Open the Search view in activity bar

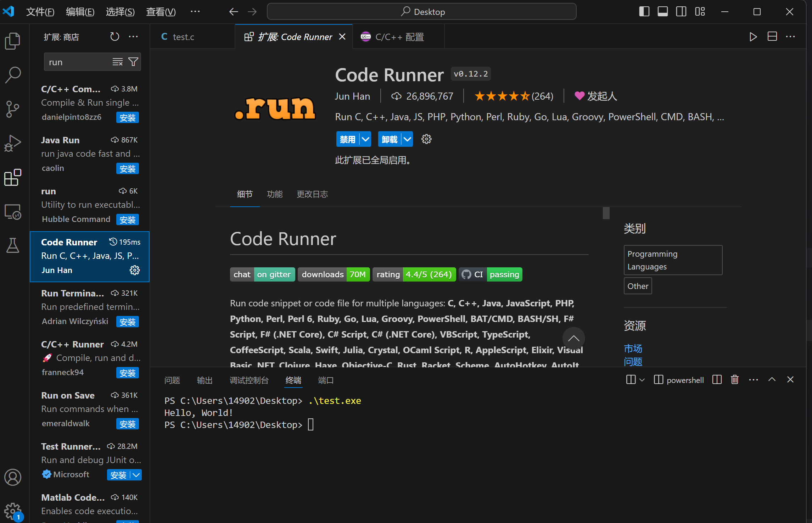pos(13,75)
